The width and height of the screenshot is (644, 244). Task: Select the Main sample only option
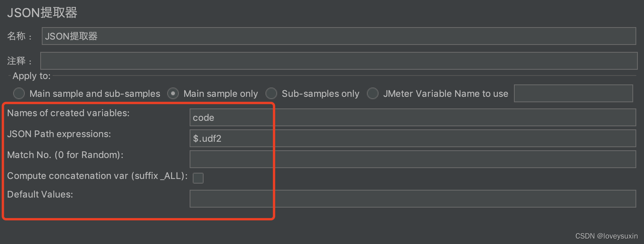(x=173, y=93)
